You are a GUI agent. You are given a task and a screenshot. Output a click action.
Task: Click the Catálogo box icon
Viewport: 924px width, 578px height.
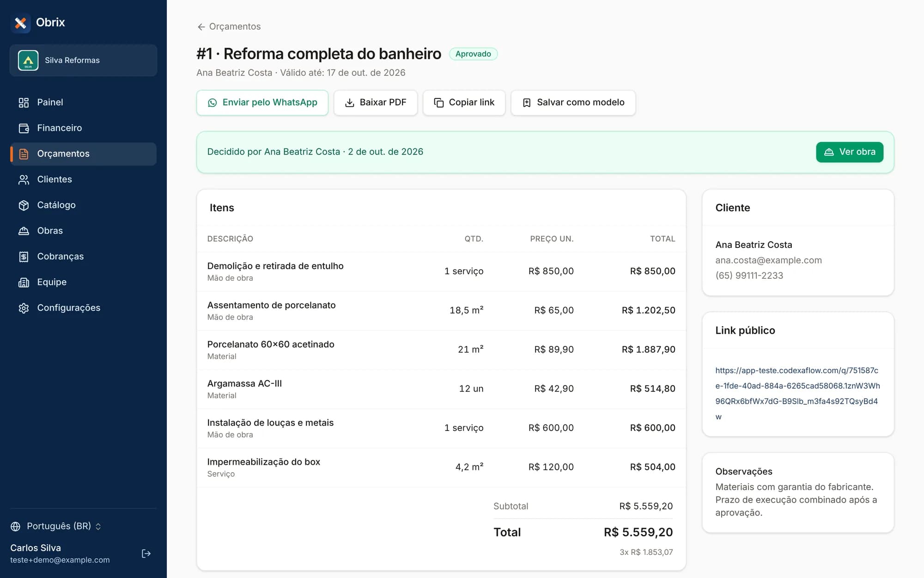tap(24, 205)
